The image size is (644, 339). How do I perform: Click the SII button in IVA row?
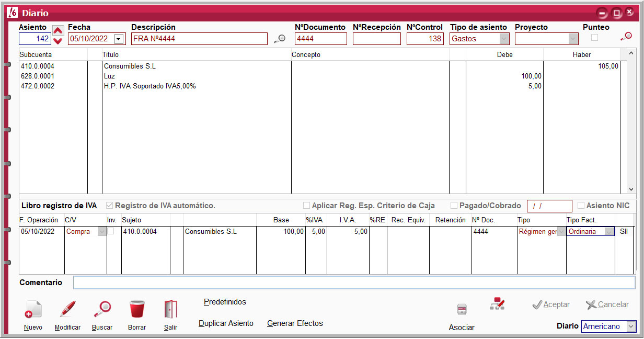click(623, 232)
